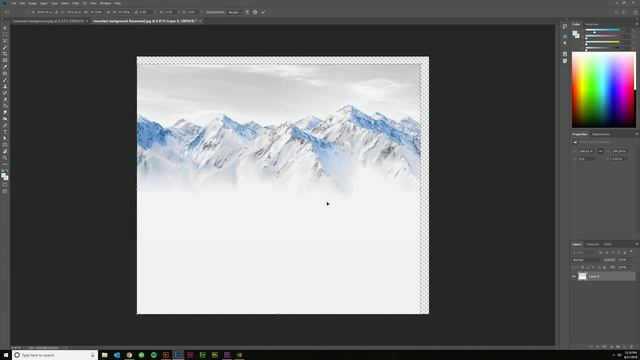Switch to the Paths tab
The image size is (640, 360).
point(608,244)
